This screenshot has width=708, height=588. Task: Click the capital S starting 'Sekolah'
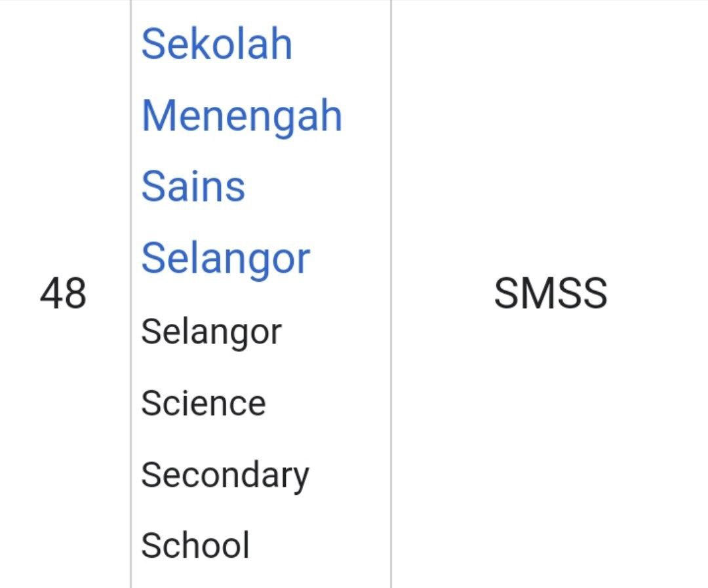pos(152,45)
